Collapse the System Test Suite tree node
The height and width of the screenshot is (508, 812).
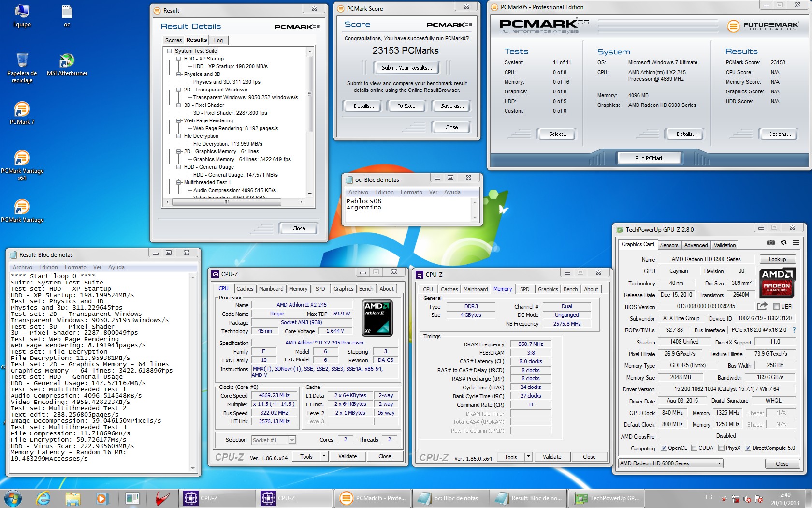170,51
